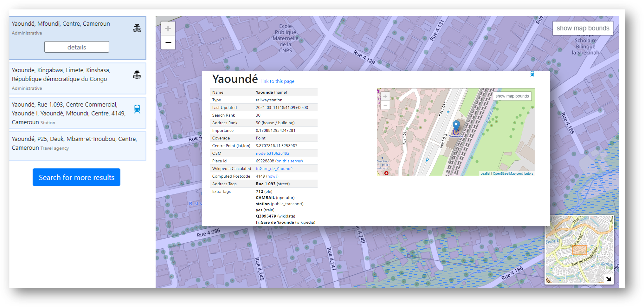The image size is (644, 307).
Task: Click the train icon atop details panel
Action: pos(532,74)
